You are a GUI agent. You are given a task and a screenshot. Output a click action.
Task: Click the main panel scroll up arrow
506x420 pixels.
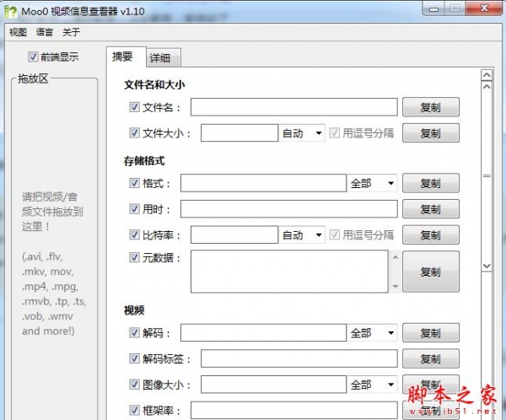487,87
